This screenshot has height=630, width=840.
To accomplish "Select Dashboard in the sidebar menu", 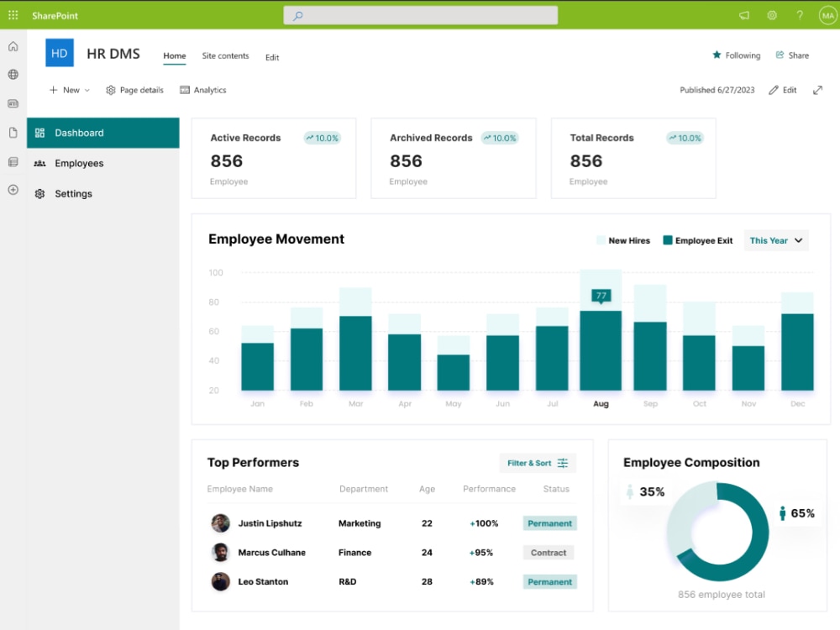I will (102, 133).
